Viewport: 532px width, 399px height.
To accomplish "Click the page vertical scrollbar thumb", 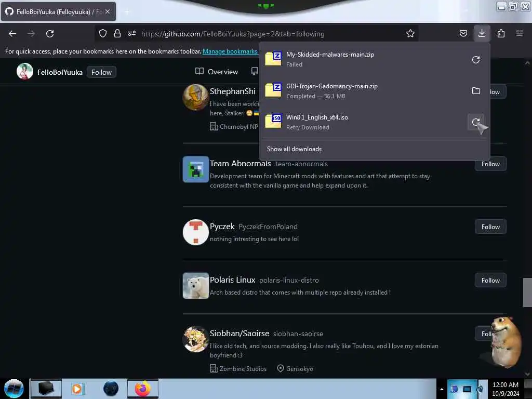I will click(527, 292).
